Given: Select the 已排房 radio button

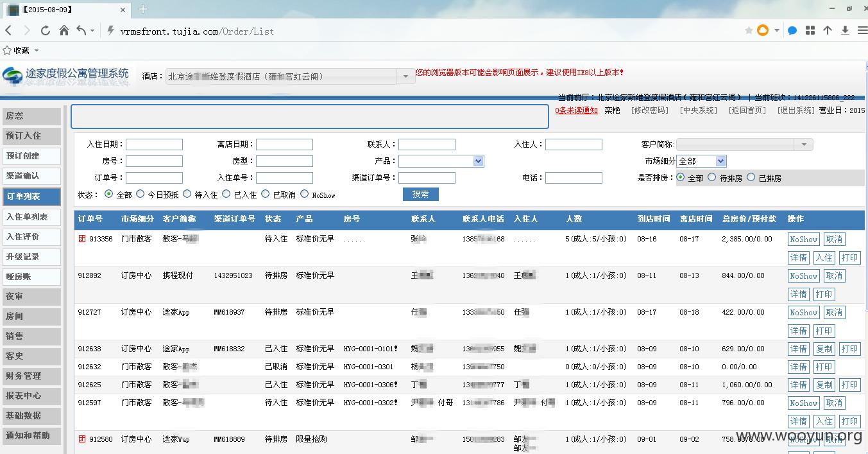Looking at the screenshot, I should tap(751, 177).
